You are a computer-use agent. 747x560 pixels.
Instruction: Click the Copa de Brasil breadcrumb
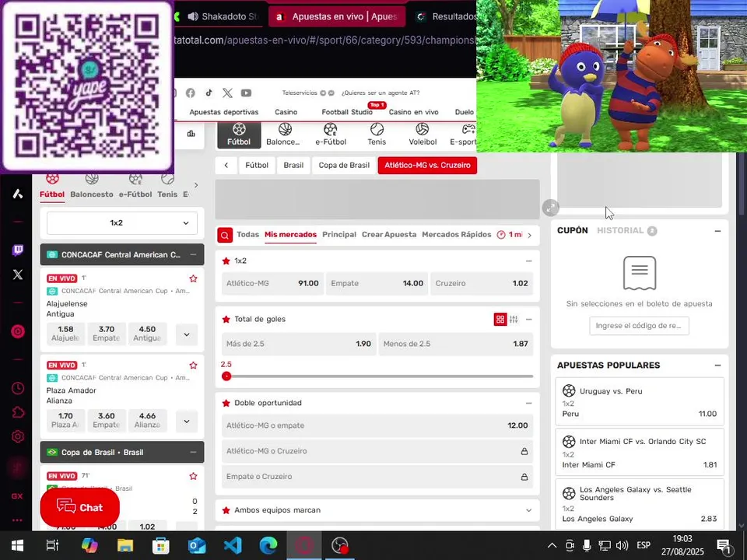pyautogui.click(x=344, y=165)
